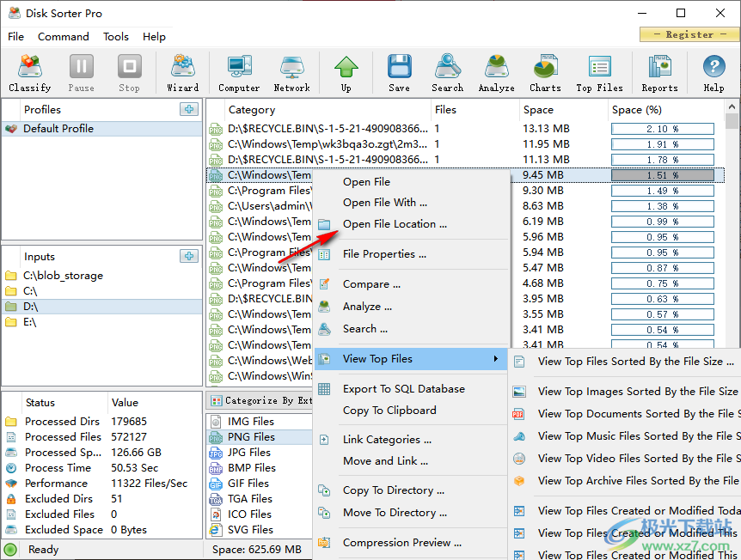
Task: Add a new profile with plus button
Action: [189, 109]
